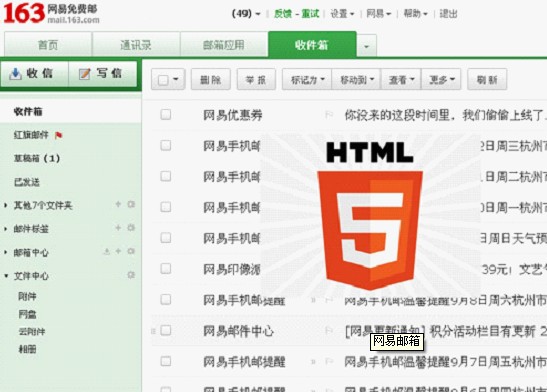Open gear settings in 其他7个文件夹 row
Viewport: 547px width, 392px height.
pyautogui.click(x=131, y=204)
